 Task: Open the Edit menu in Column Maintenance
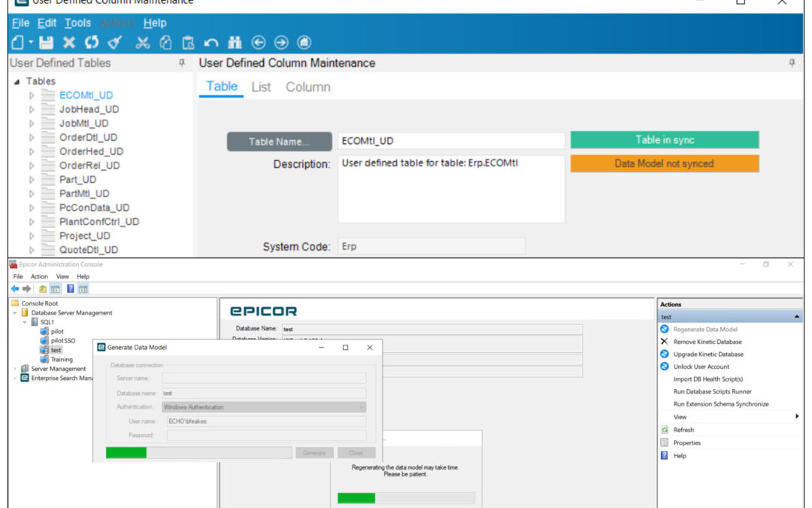47,23
